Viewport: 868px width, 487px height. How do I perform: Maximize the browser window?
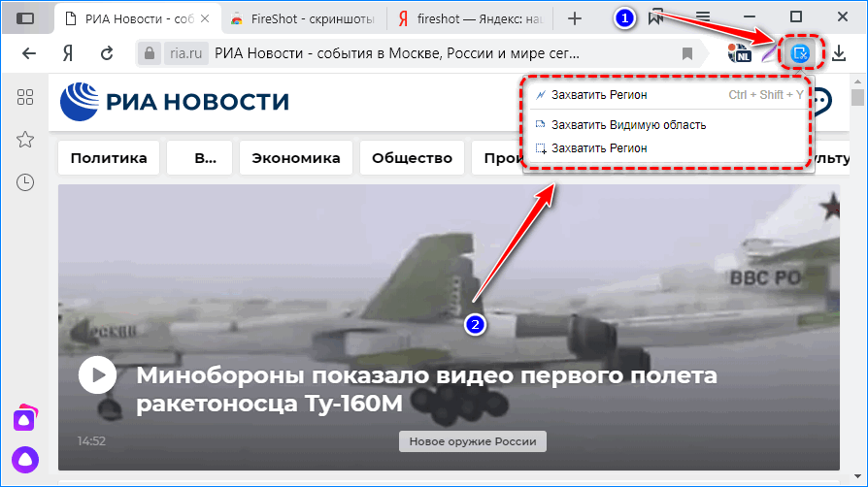coord(796,17)
